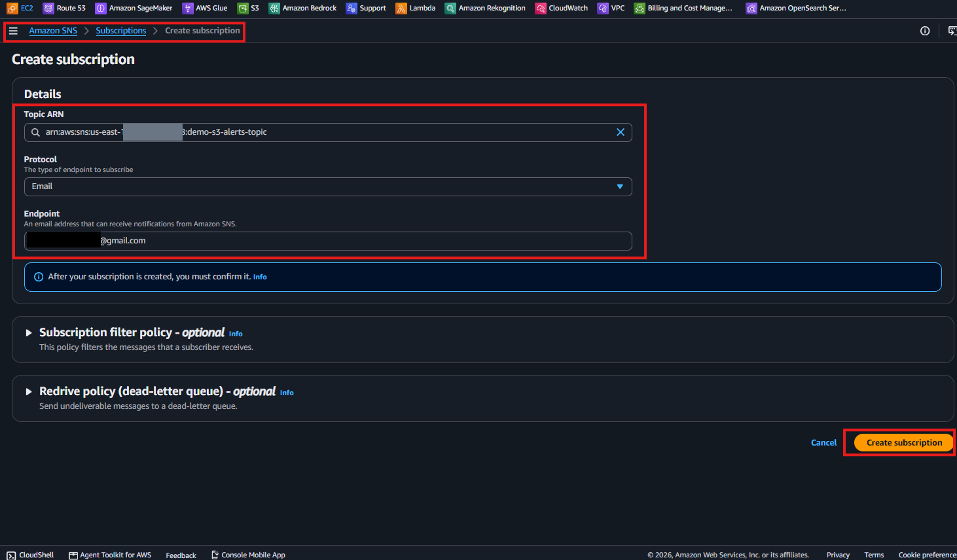Open Amazon OpenSearch Service shortcut
The image size is (957, 560).
tap(796, 8)
